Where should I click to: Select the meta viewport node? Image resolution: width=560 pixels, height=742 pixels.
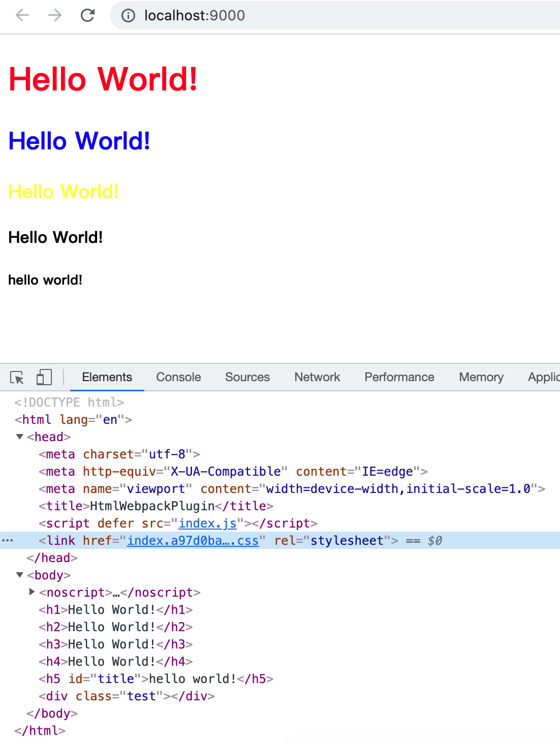(292, 488)
